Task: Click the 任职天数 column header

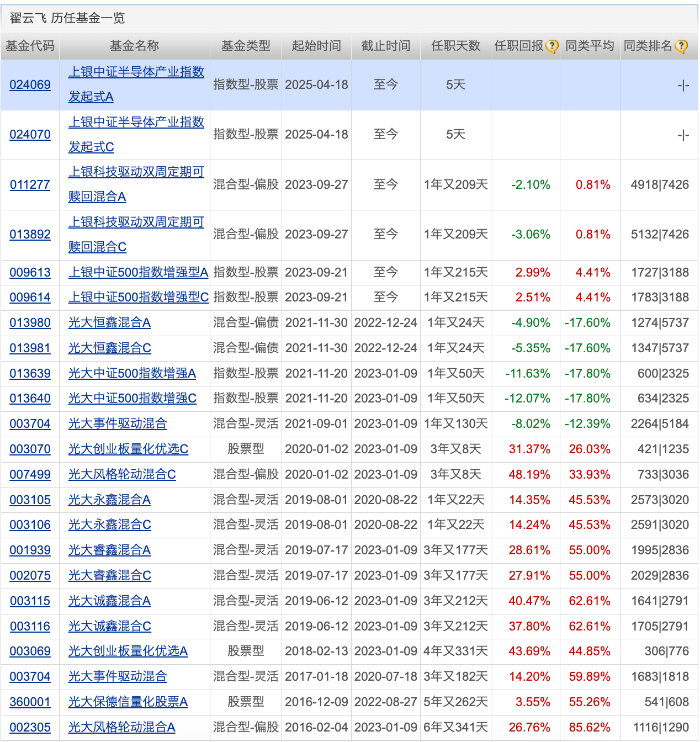Action: click(x=456, y=46)
